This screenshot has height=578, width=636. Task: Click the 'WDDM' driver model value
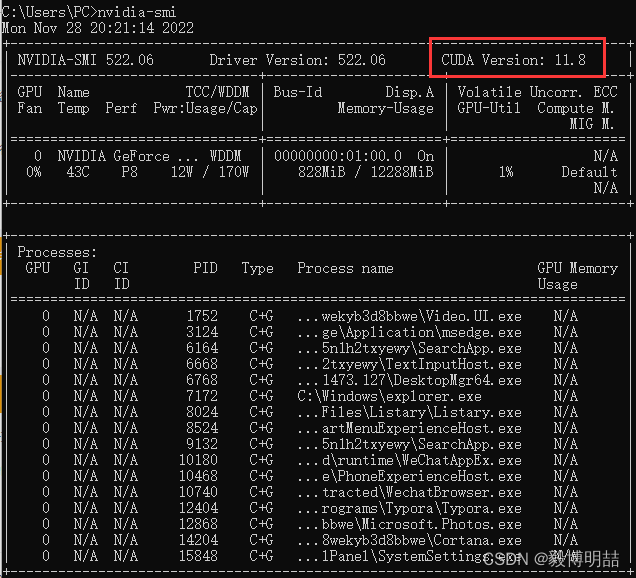(x=226, y=156)
